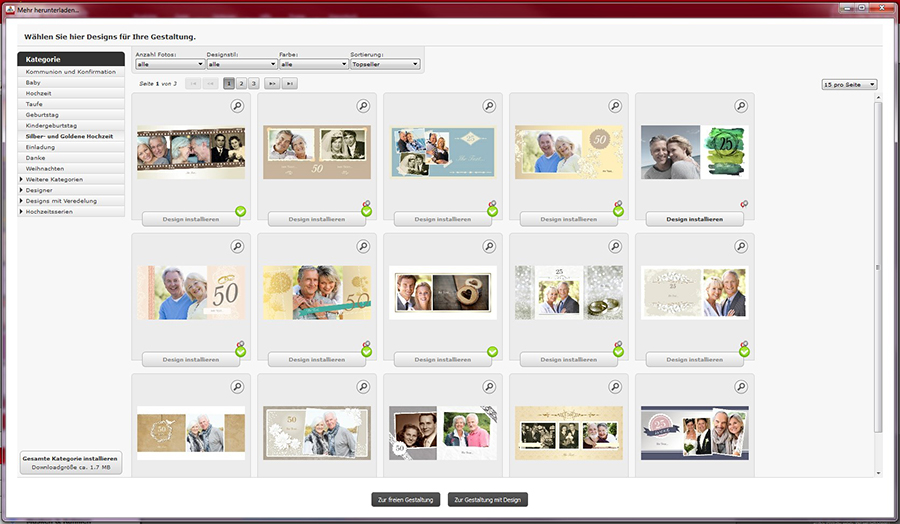The width and height of the screenshot is (900, 524).
Task: Go to first page arrow button
Action: [193, 84]
